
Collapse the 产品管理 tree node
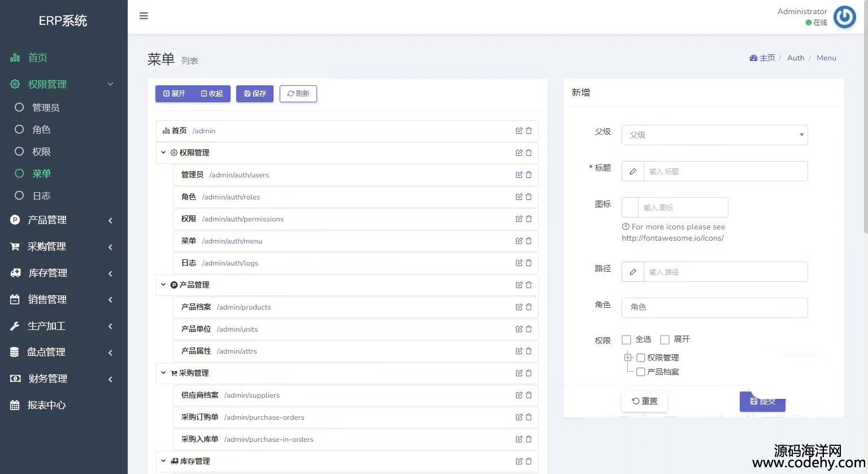click(x=163, y=285)
